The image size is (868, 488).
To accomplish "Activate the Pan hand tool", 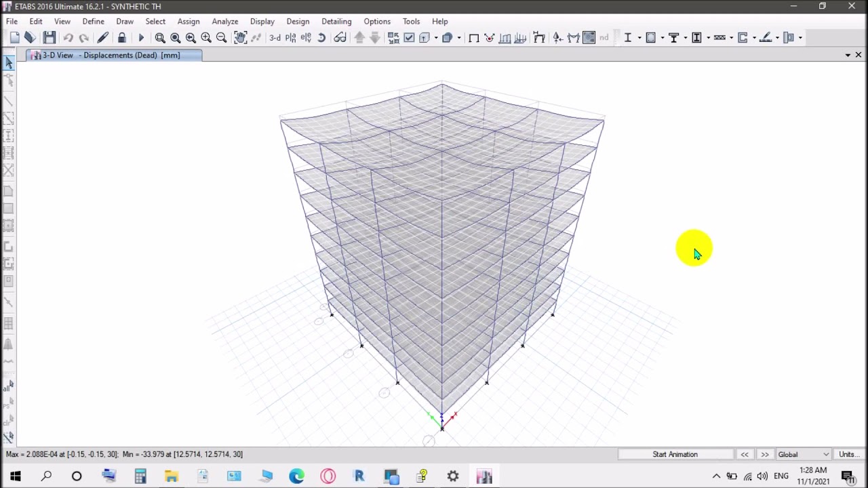I will click(x=240, y=38).
